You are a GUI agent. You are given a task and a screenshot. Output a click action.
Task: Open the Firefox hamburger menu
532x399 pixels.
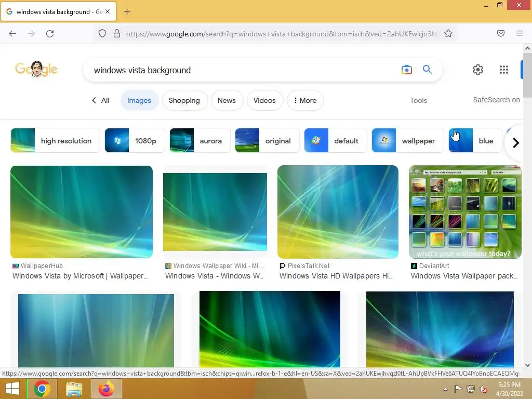[x=519, y=33]
